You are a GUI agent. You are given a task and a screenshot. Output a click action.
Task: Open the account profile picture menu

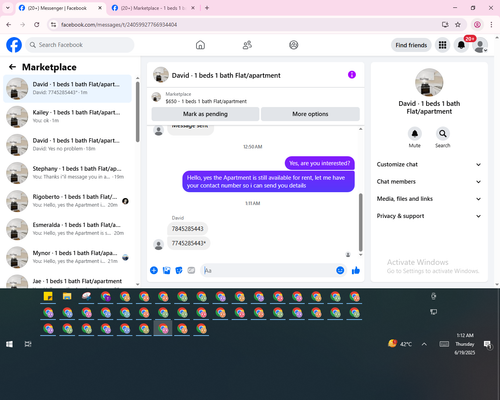tap(480, 45)
